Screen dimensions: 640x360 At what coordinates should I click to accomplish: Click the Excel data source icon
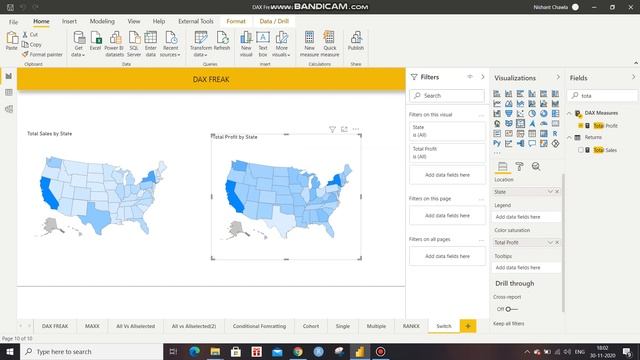tap(96, 41)
